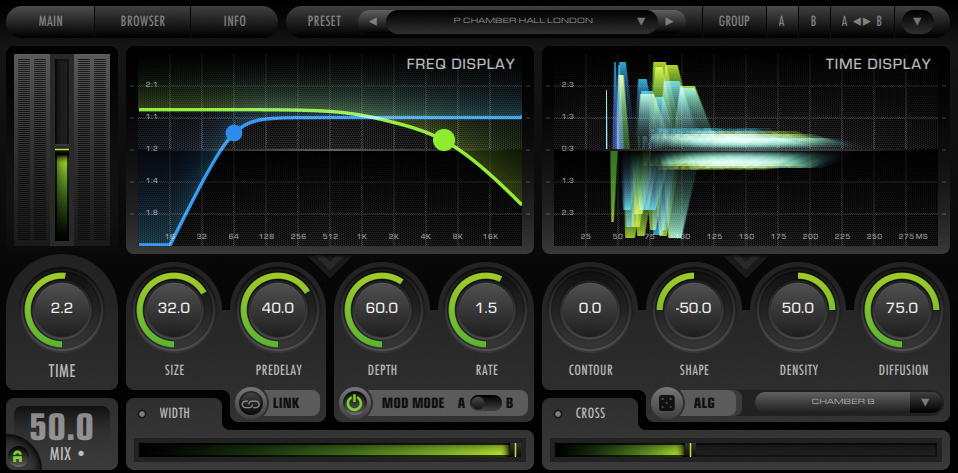This screenshot has width=958, height=473.
Task: Click the FREQ DISPLAY title
Action: 460,64
